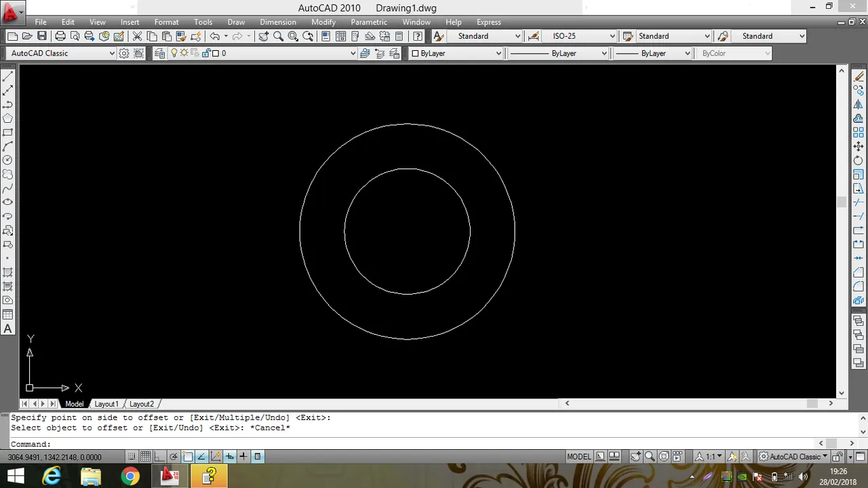Activate the Pan hand tool

coord(263,36)
